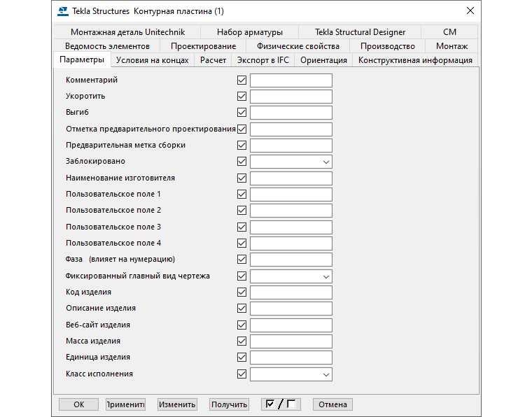Click the Отмена button
Screen dimensions: 532x417
point(332,404)
